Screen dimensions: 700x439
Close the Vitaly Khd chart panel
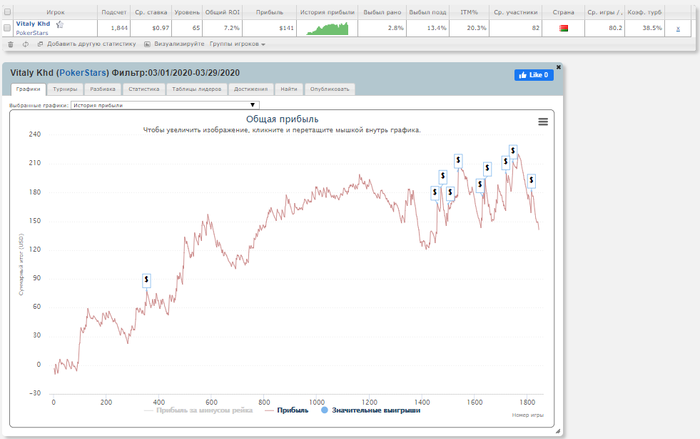558,67
